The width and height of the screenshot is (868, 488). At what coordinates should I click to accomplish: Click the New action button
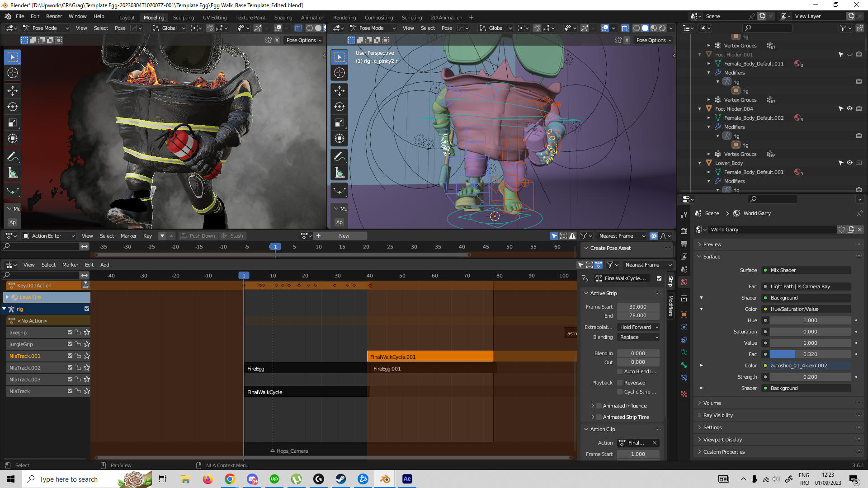click(x=344, y=236)
